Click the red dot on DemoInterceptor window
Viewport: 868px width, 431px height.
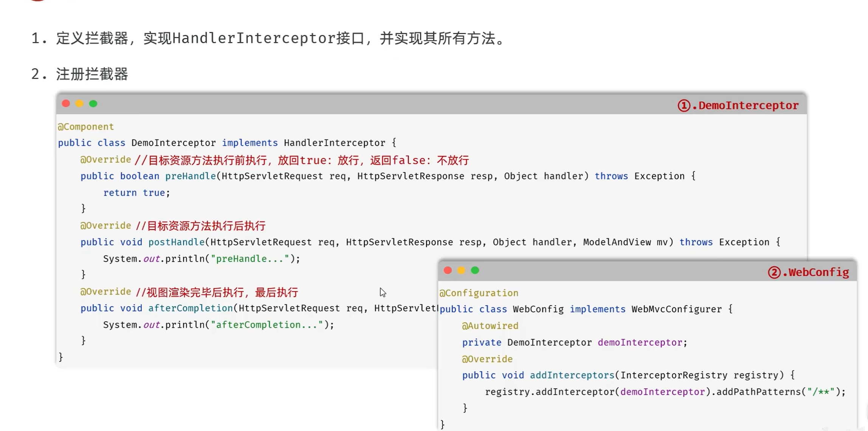click(66, 104)
